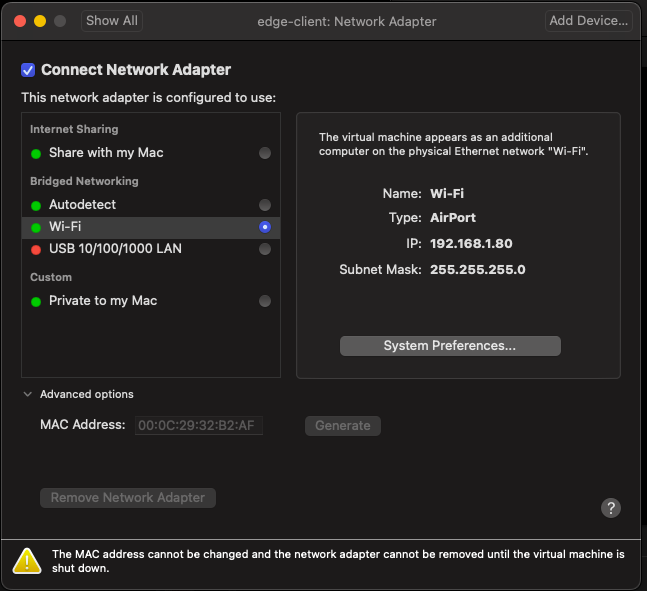Click the green status dot beside Wi-Fi
Viewport: 647px width, 591px height.
click(x=36, y=227)
